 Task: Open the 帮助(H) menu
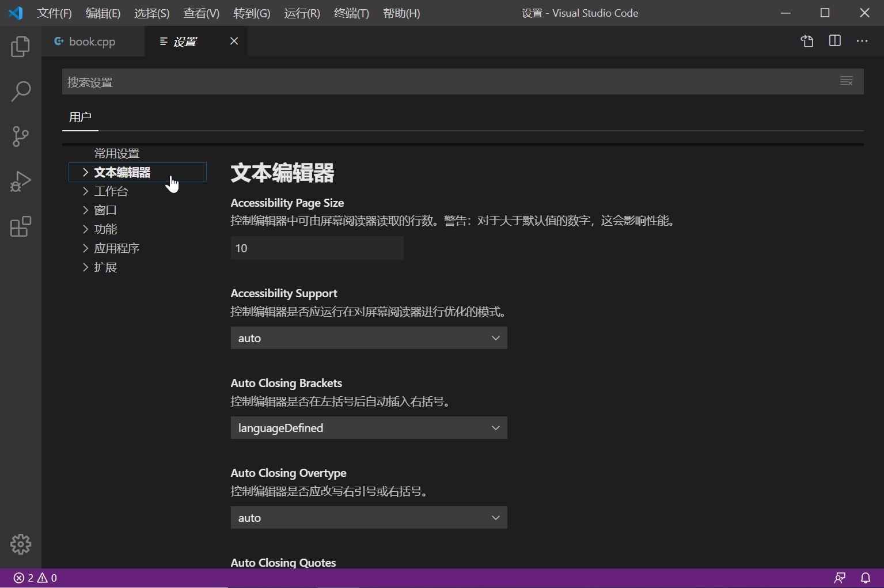click(x=401, y=13)
